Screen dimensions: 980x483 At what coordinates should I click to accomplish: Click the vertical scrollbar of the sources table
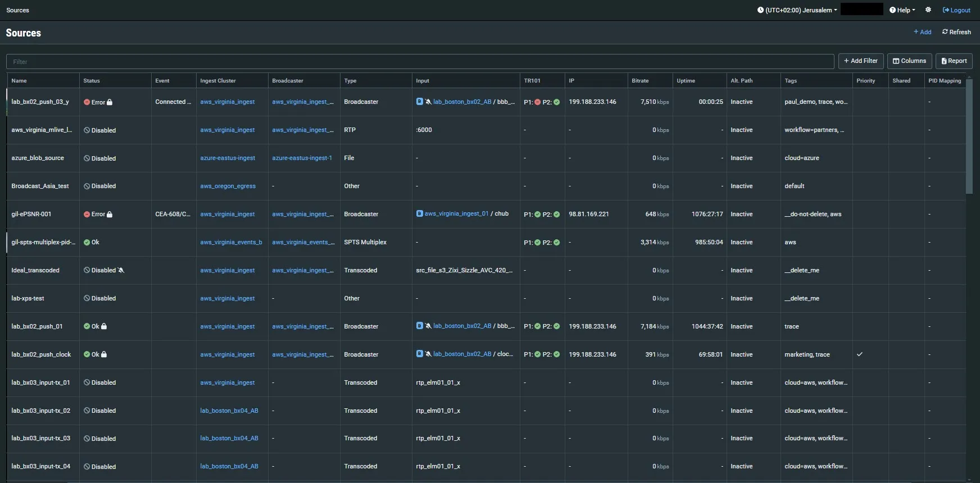(969, 136)
